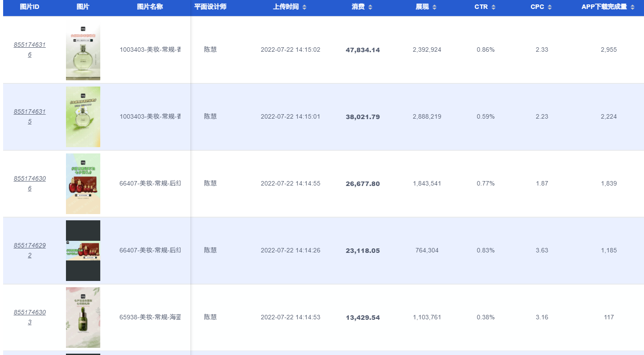The width and height of the screenshot is (644, 355).
Task: Select spend value 13,429.54
Action: (363, 318)
